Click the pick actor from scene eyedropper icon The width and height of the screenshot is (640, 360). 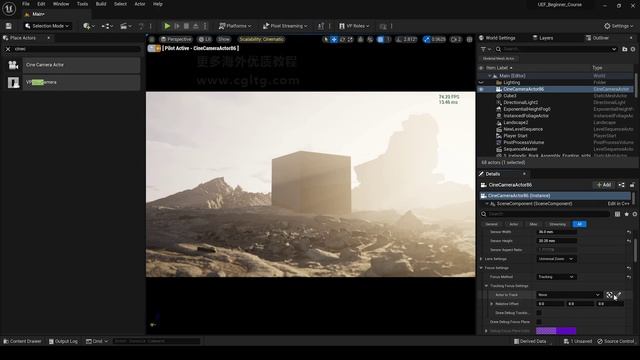click(619, 295)
